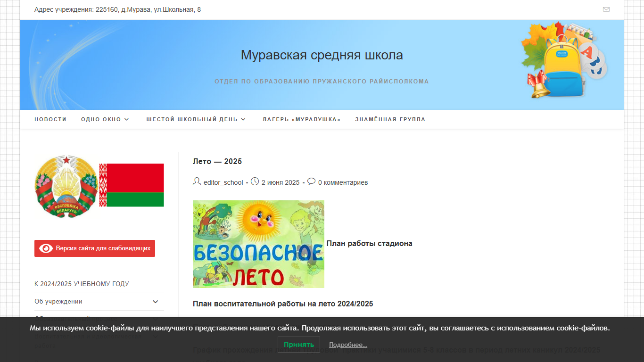This screenshot has width=644, height=362.
Task: Click the email envelope icon in top bar
Action: click(606, 9)
